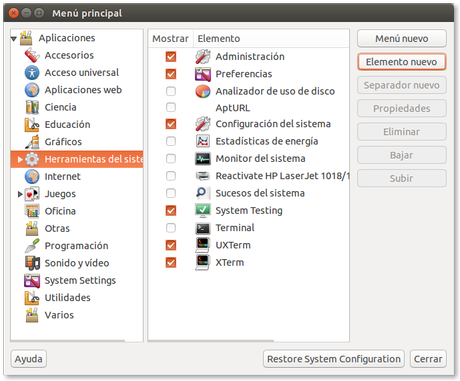This screenshot has width=460, height=381.
Task: Select the Accesorios label in tree
Action: pos(69,55)
